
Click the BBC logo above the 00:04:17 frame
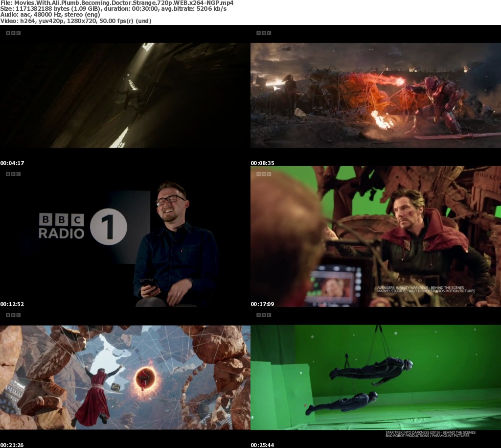point(13,33)
